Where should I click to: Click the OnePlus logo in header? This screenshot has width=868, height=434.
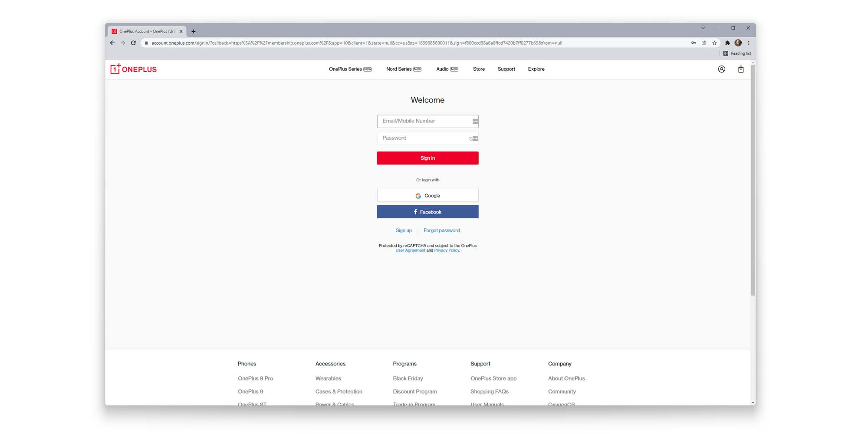[133, 69]
